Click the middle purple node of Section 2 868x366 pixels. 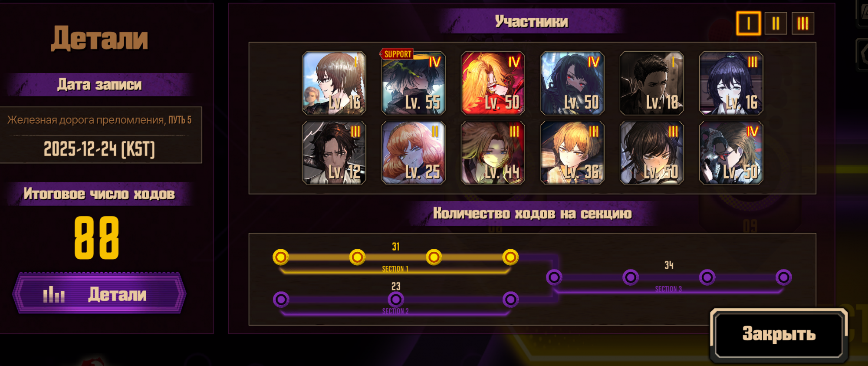[396, 300]
